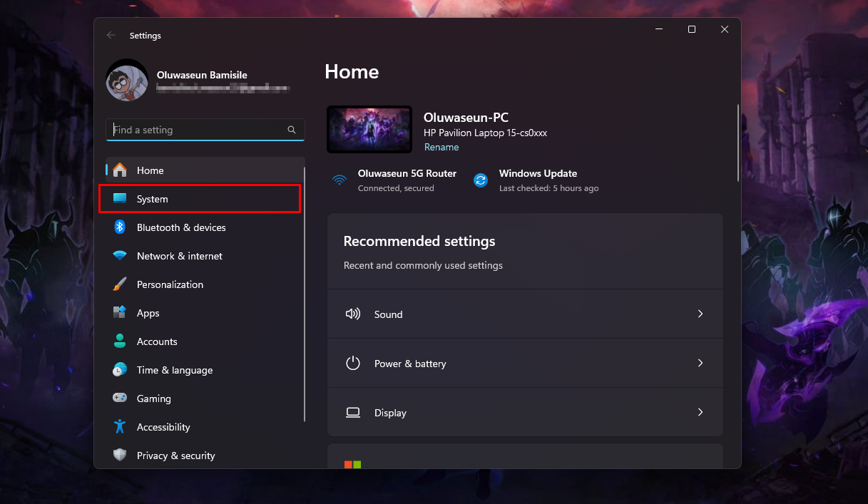Click the Accessibility figure icon
868x504 pixels.
pyautogui.click(x=120, y=427)
